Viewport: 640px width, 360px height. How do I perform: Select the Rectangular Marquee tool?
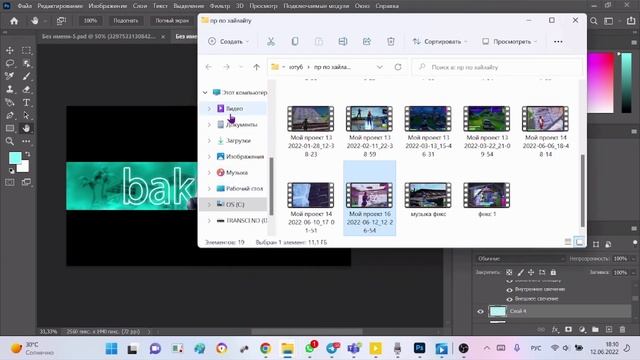pos(26,50)
